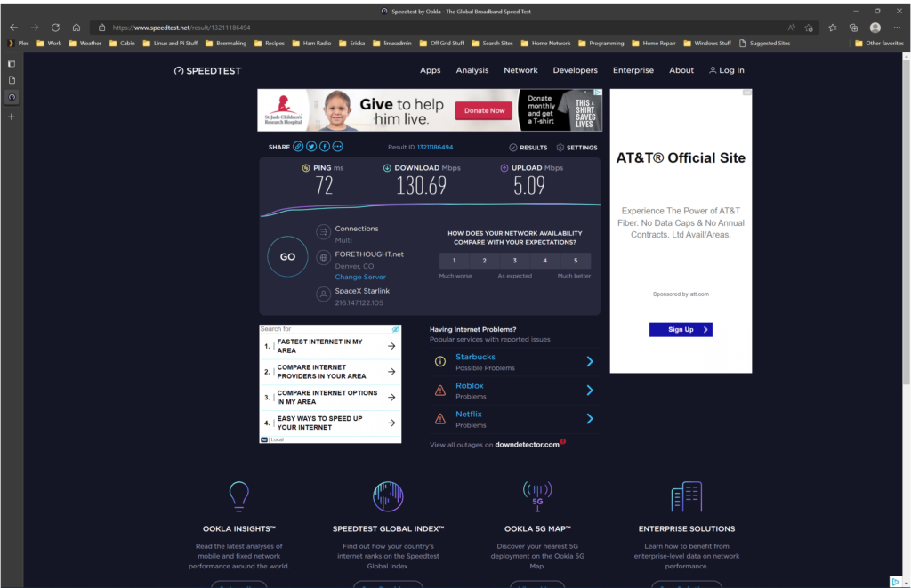The width and height of the screenshot is (911, 588).
Task: Open more sharing options via the ellipsis icon
Action: (x=336, y=148)
